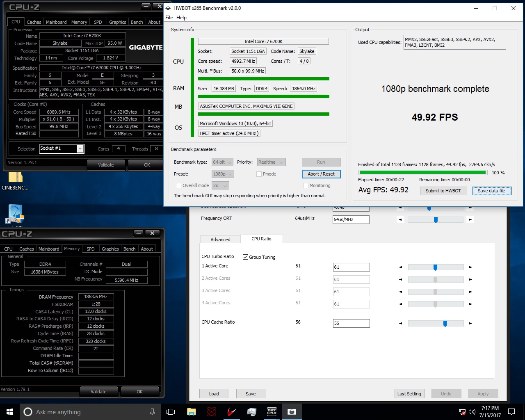This screenshot has height=420, width=525.
Task: Click the CPU Cache Ratio slider thumb
Action: tap(445, 324)
